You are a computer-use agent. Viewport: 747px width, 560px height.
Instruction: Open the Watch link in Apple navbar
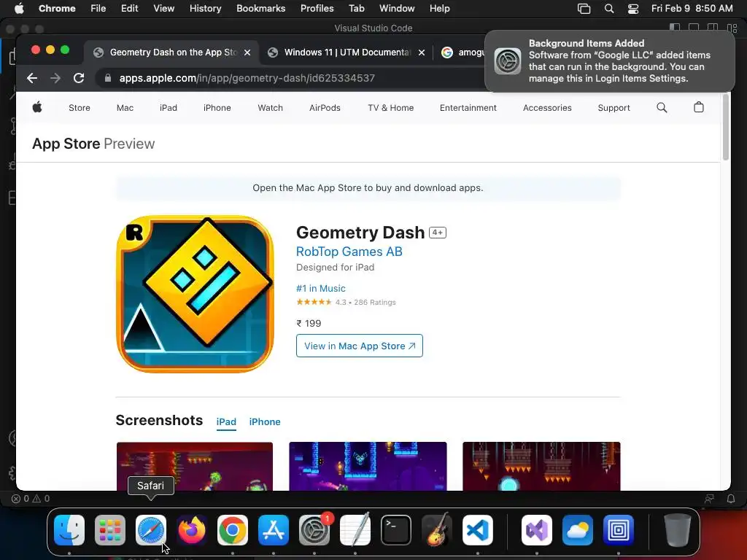point(270,108)
